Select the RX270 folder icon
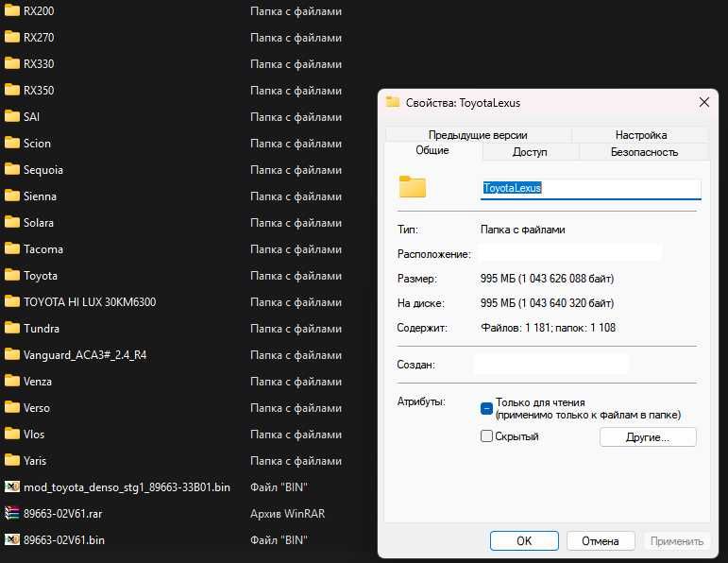The height and width of the screenshot is (563, 728). click(x=12, y=37)
